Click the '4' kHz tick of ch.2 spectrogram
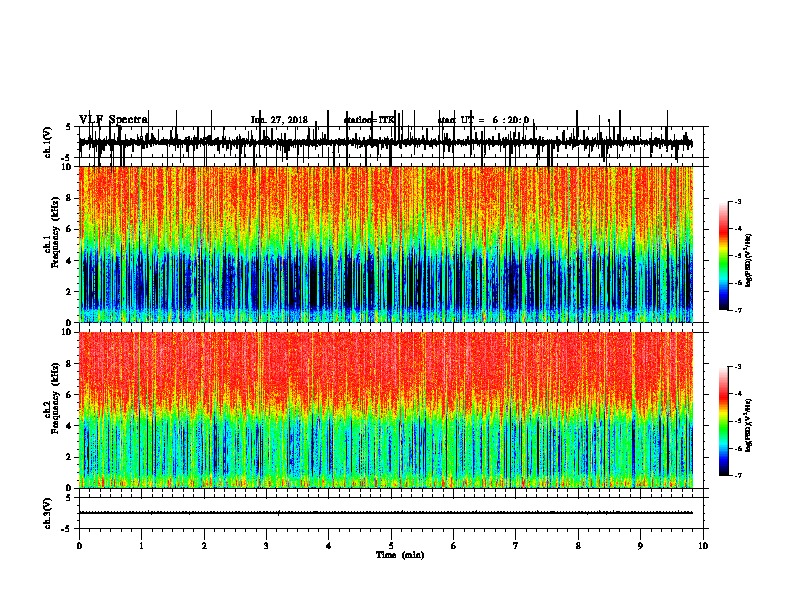The height and width of the screenshot is (612, 792). tap(69, 426)
